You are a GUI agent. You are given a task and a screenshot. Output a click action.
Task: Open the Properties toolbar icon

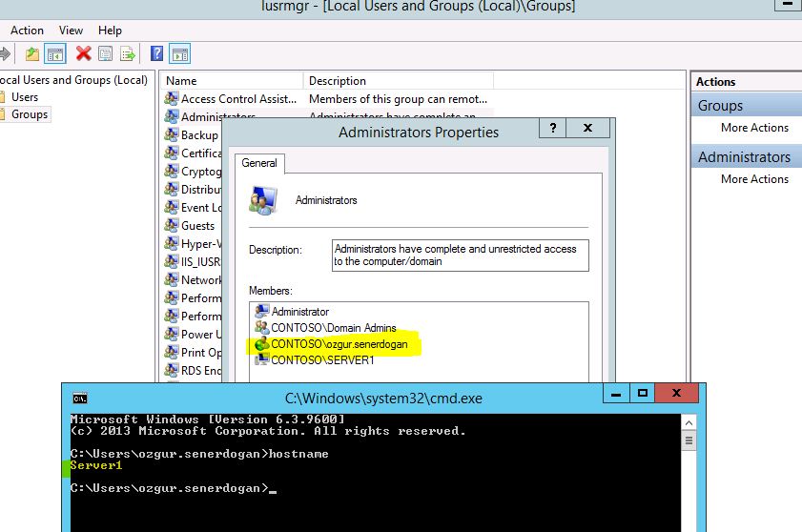click(105, 53)
